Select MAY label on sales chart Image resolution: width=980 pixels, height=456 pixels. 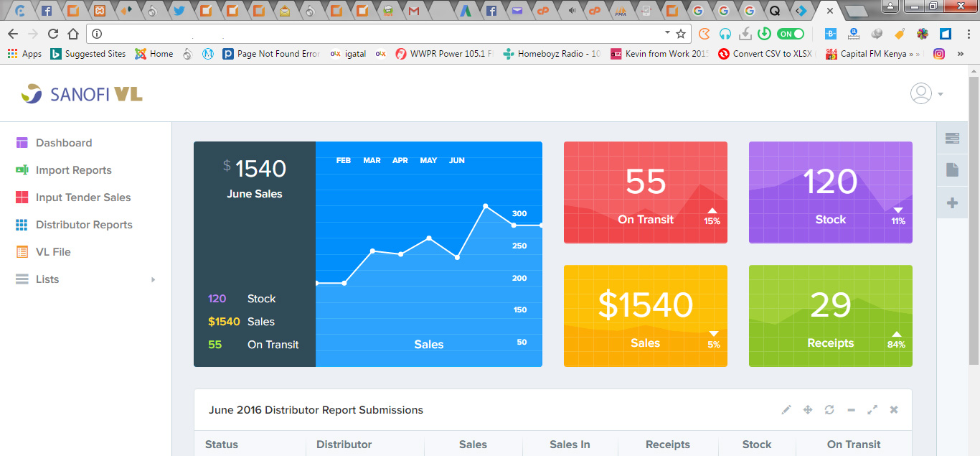pos(428,160)
